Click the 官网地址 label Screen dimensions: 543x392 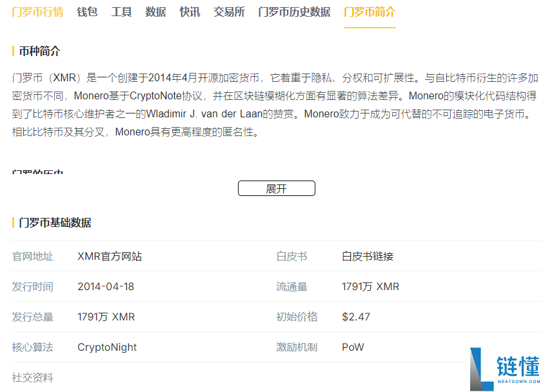tap(32, 256)
